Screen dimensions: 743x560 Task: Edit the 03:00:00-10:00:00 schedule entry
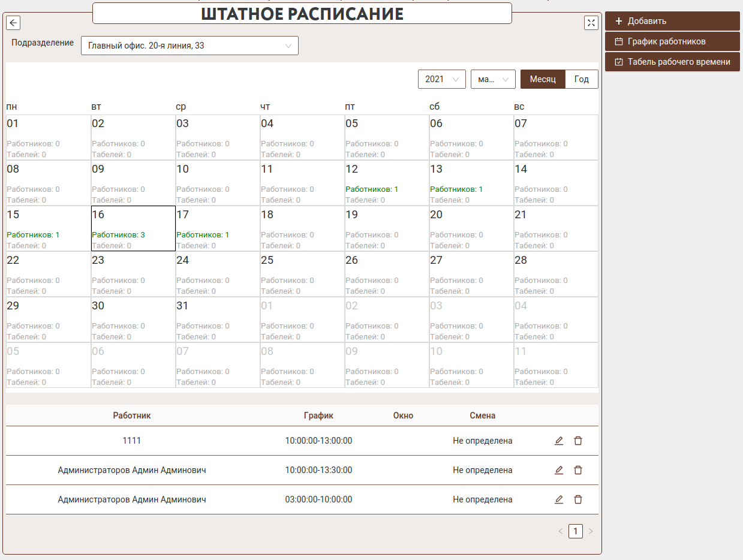coord(559,499)
